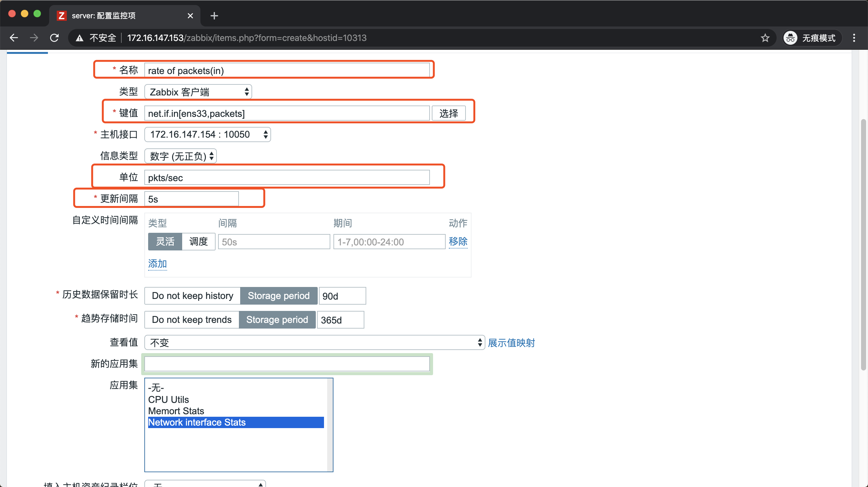Open the Chrome three-dot menu
868x487 pixels.
[854, 38]
